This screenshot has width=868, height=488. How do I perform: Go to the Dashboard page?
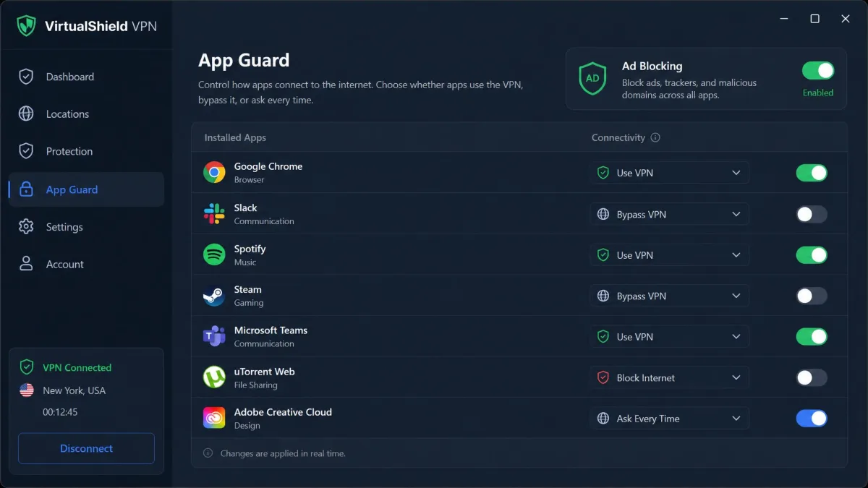click(x=86, y=77)
